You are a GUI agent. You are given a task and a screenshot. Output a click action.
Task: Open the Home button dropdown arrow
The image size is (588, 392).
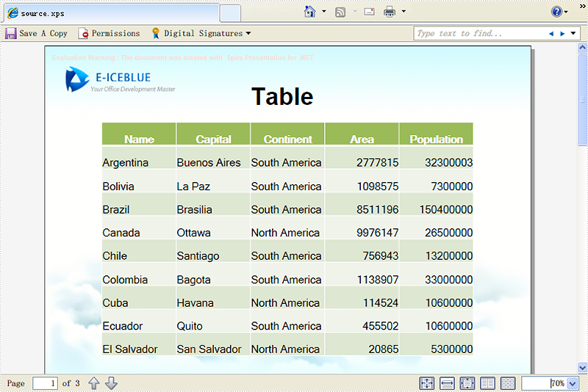(x=324, y=12)
